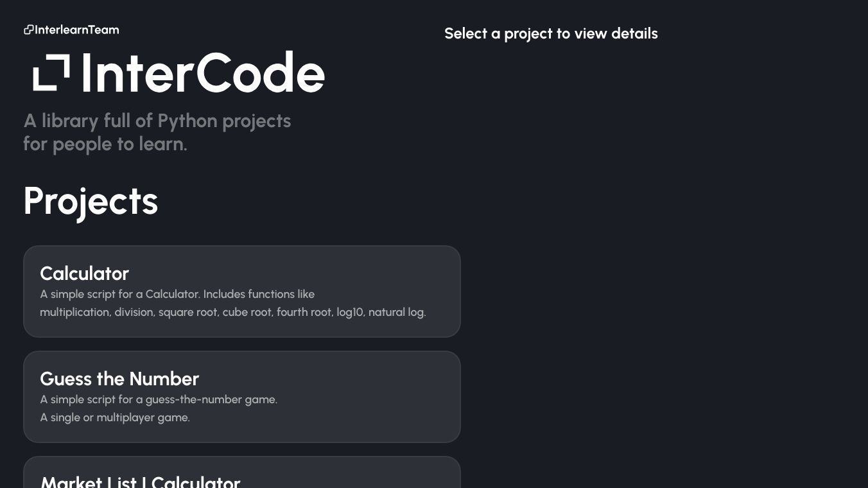
Task: Click the "for people to learn." line
Action: 105,144
